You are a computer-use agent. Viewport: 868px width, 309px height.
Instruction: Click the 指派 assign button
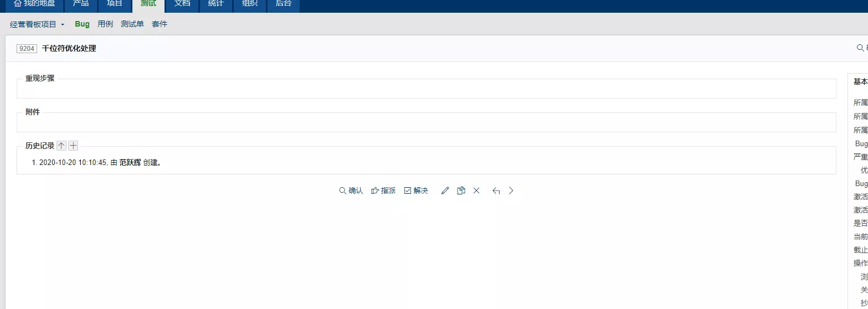coord(383,190)
